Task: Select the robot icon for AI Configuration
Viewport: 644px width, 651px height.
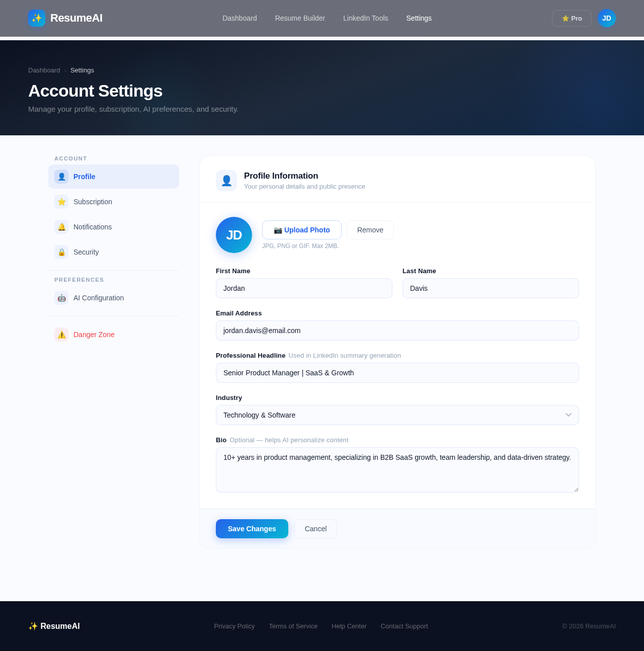Action: pos(61,298)
